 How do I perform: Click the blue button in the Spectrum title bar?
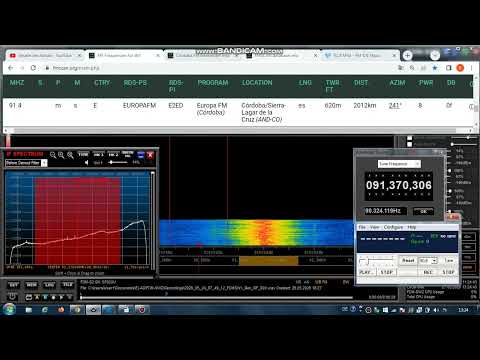tap(141, 155)
